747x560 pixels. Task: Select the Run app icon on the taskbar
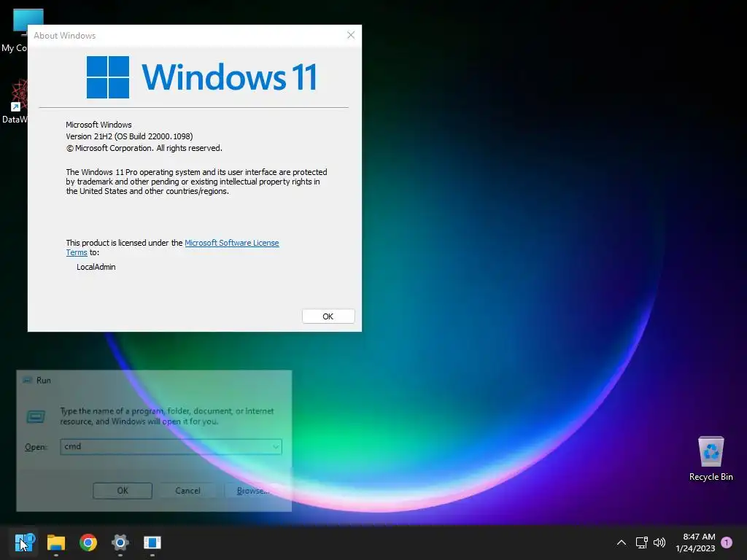[152, 542]
